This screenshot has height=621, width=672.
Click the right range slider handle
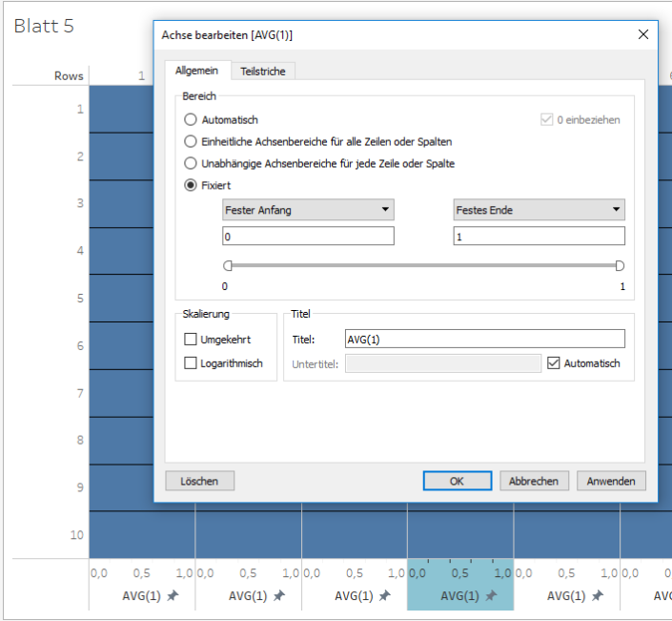click(620, 266)
